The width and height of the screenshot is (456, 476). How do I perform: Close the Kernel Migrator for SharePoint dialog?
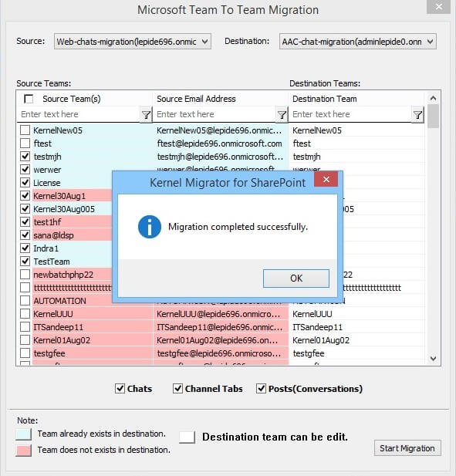click(x=326, y=180)
